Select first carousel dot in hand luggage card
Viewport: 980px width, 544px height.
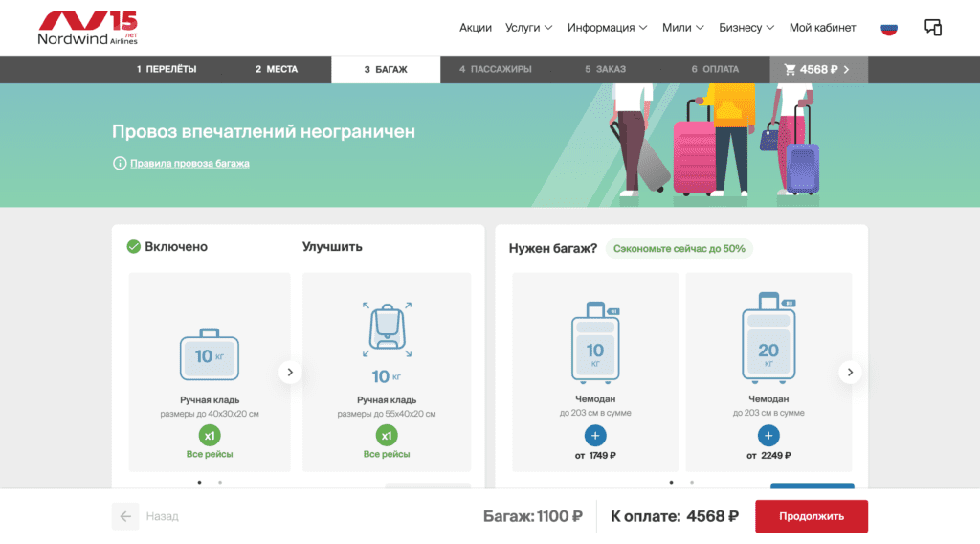pyautogui.click(x=199, y=482)
